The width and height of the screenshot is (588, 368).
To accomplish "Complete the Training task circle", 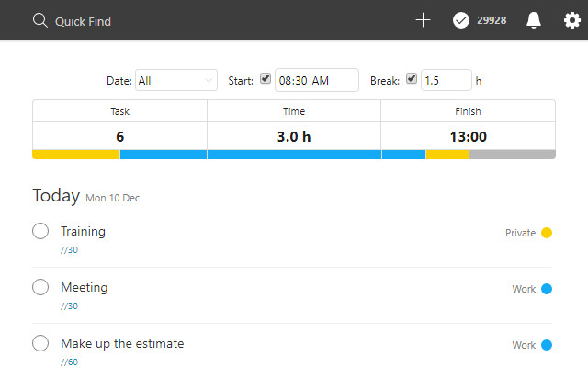I will (40, 231).
